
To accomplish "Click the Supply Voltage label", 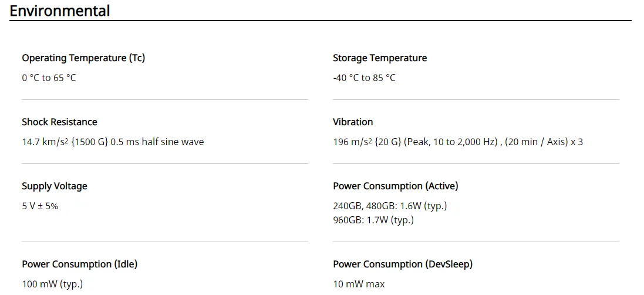I will point(55,186).
